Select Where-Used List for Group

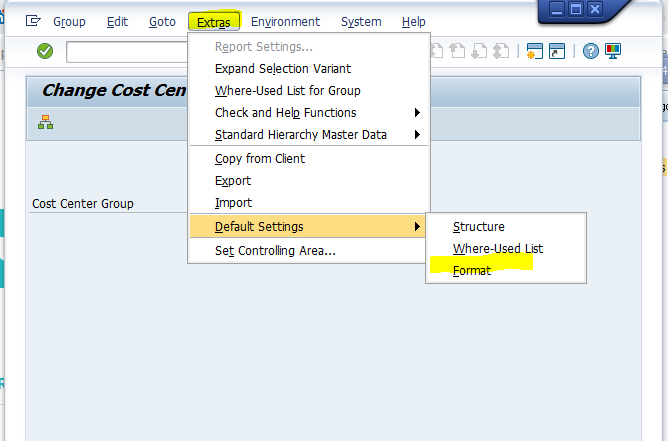point(308,91)
